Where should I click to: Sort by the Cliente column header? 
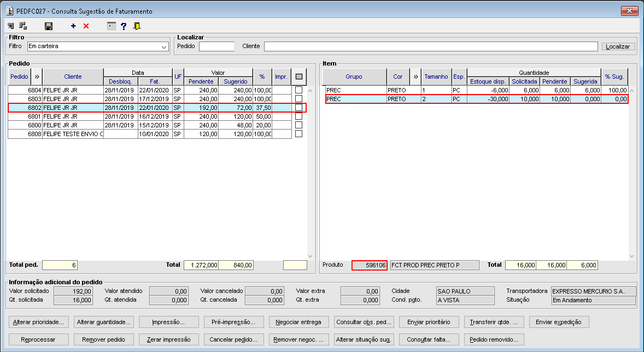click(73, 77)
